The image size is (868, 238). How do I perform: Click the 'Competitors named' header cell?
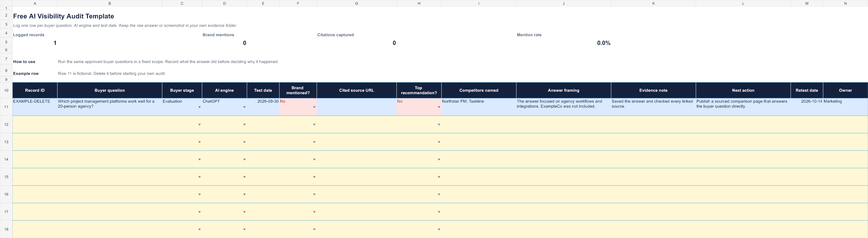[x=479, y=90]
